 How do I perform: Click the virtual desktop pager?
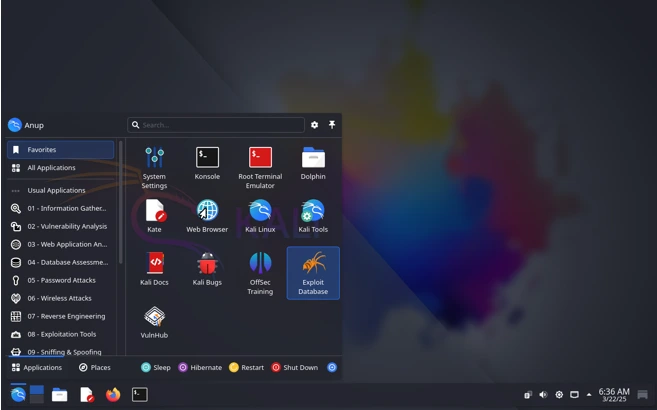click(36, 394)
